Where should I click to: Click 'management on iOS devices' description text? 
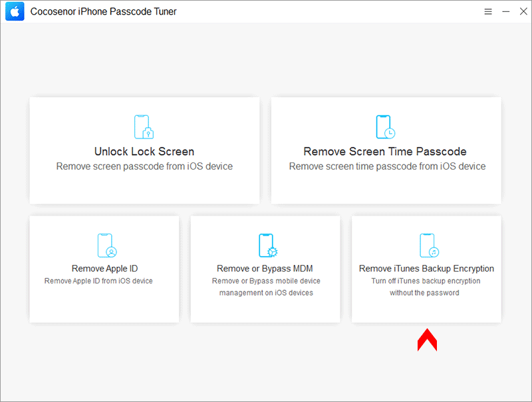(266, 293)
